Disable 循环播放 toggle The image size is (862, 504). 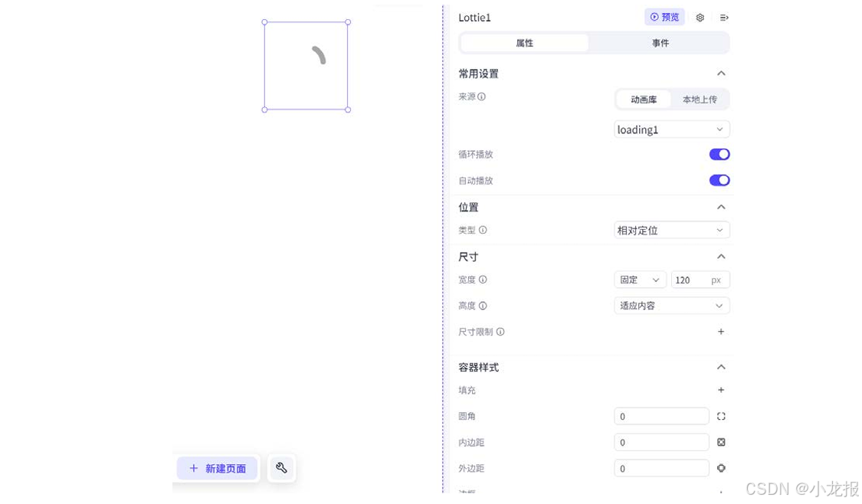tap(719, 154)
